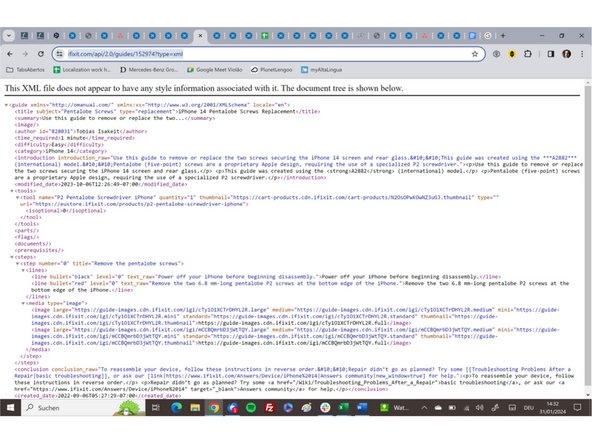Open Excel from the taskbar

pyautogui.click(x=344, y=408)
